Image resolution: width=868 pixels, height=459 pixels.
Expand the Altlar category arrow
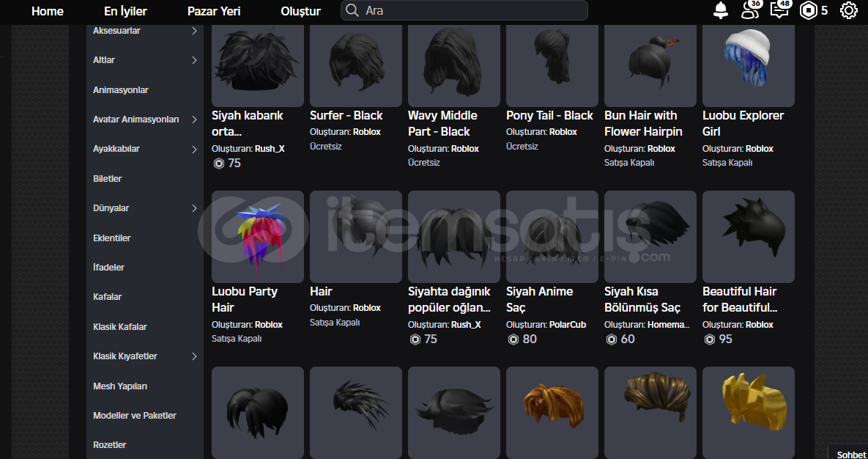pos(194,60)
